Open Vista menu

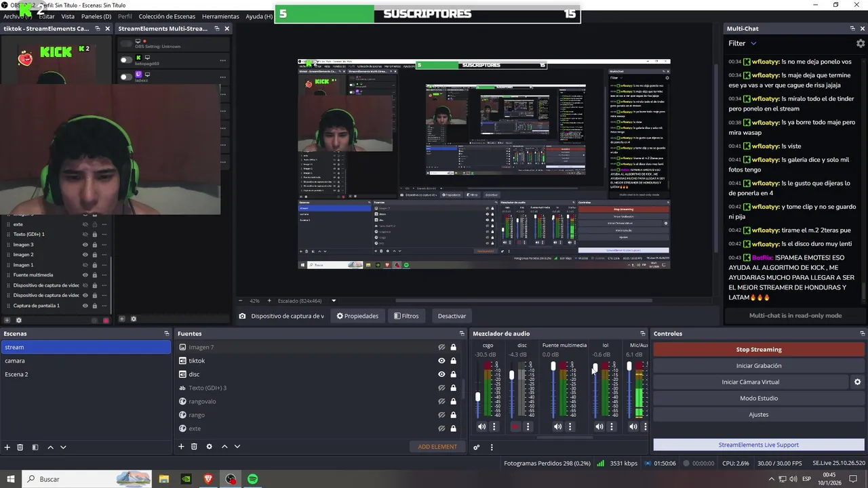[68, 16]
